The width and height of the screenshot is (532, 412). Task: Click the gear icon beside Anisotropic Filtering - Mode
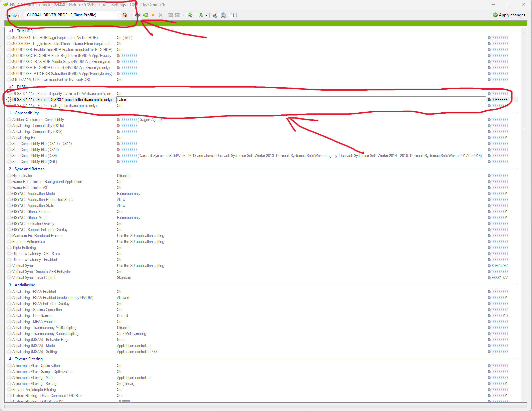(x=9, y=378)
